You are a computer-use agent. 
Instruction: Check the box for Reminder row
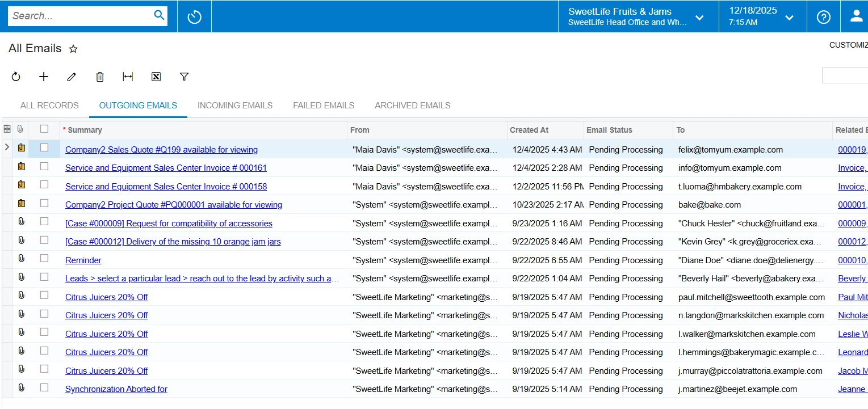click(44, 258)
